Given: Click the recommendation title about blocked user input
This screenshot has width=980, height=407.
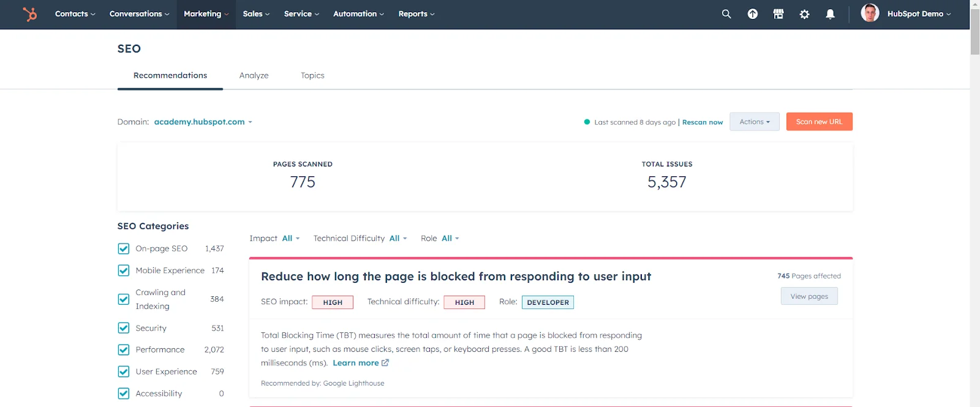Looking at the screenshot, I should (456, 277).
